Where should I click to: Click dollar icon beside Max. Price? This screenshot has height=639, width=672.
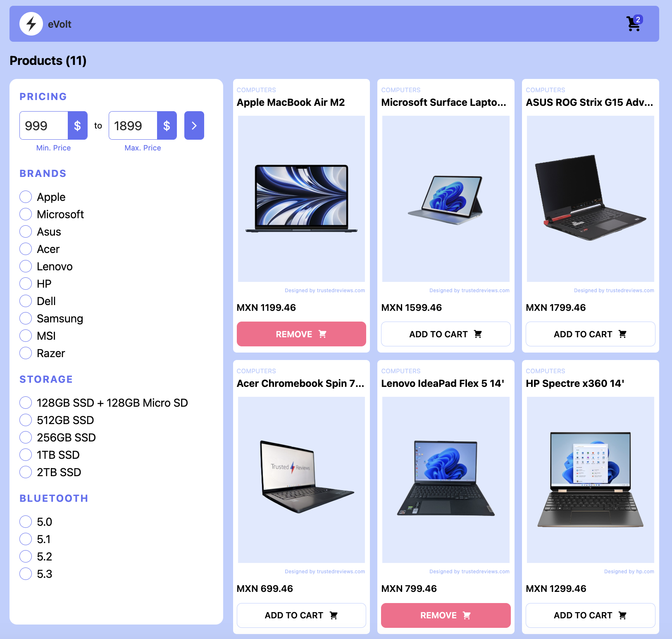pos(167,125)
